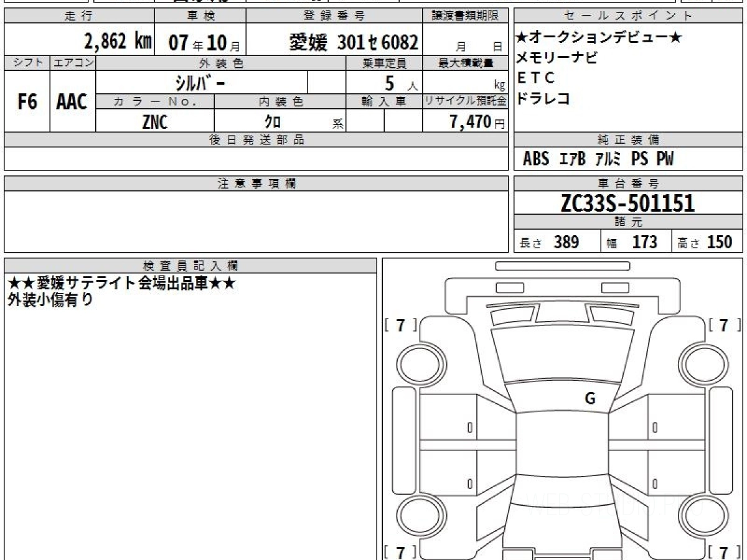The width and height of the screenshot is (747, 560).
Task: Click the shift value F6
Action: pos(27,102)
